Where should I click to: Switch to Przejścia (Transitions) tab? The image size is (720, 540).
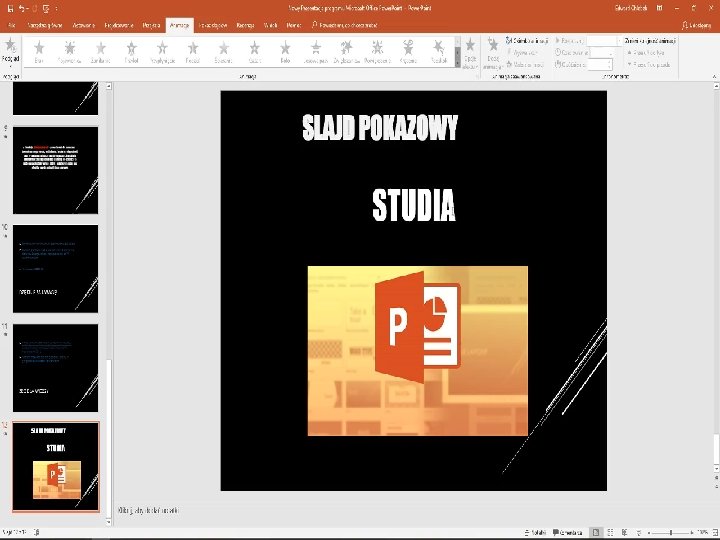pyautogui.click(x=152, y=25)
